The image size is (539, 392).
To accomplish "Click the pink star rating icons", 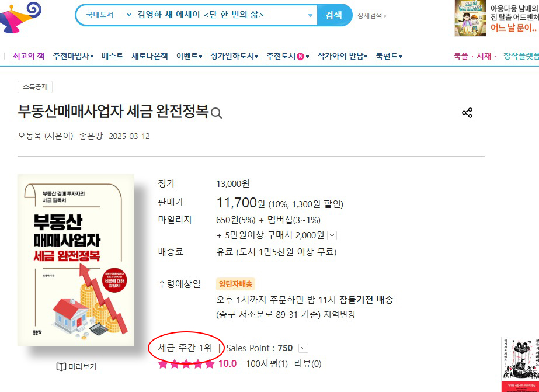I will point(186,364).
